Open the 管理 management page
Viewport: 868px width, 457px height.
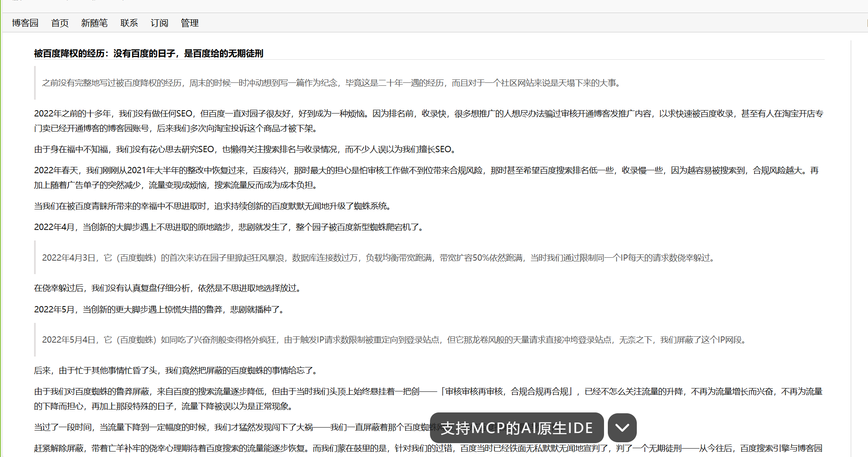(190, 23)
